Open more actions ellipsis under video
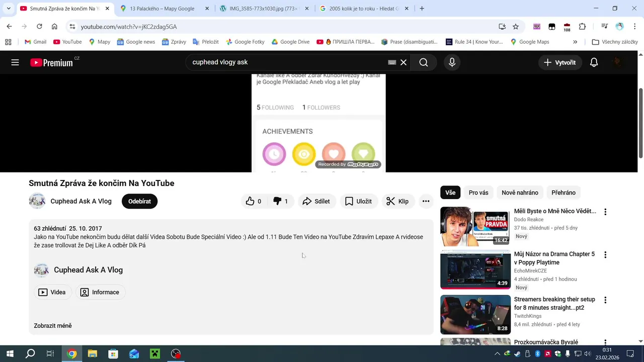Image resolution: width=644 pixels, height=362 pixels. coord(426,201)
